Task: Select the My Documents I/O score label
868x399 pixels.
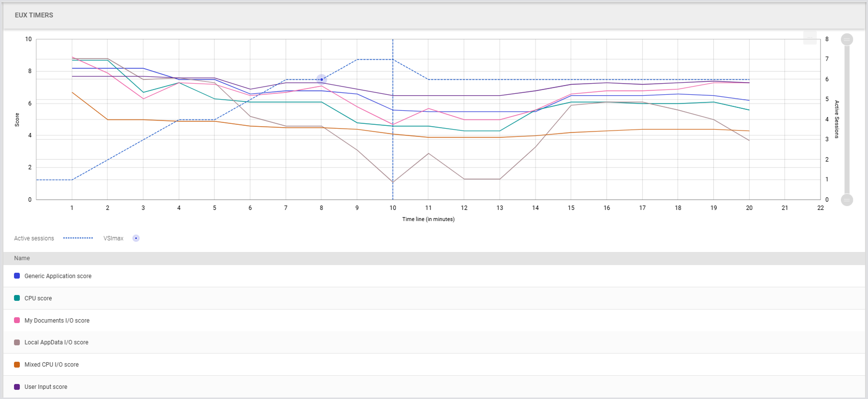Action: coord(57,321)
